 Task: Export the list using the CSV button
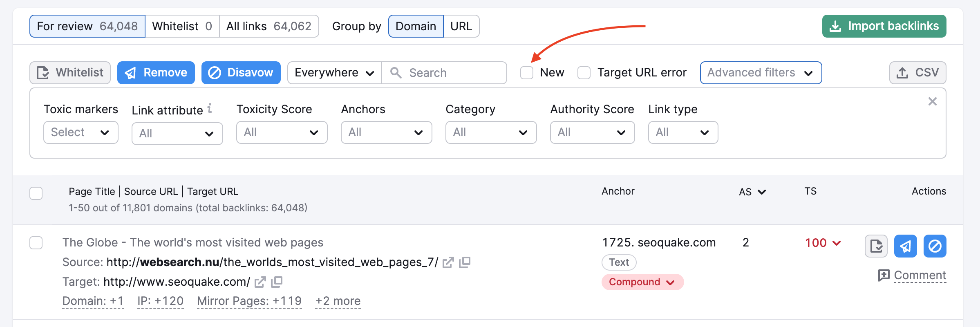pyautogui.click(x=917, y=72)
